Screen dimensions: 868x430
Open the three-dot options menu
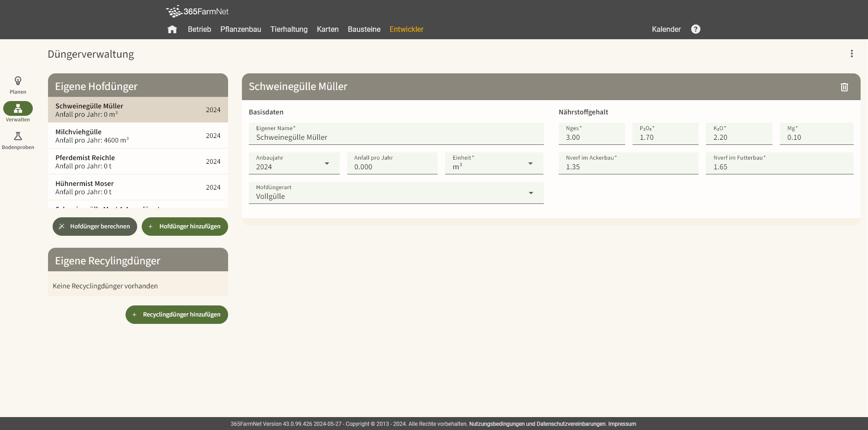click(x=851, y=54)
